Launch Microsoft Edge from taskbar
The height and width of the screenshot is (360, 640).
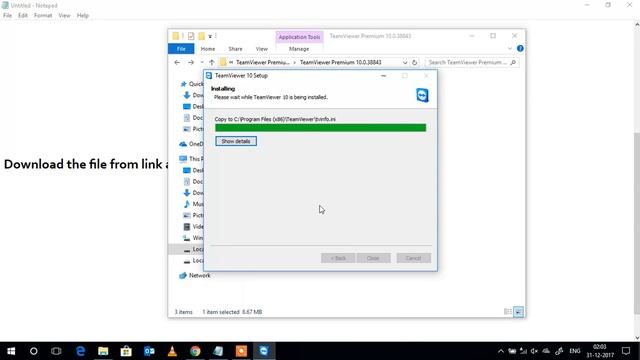point(80,351)
